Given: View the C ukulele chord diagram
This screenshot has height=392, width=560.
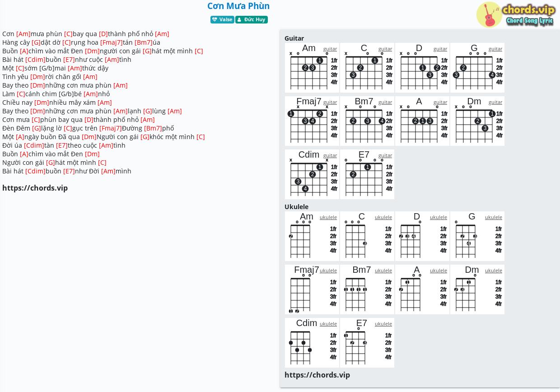Looking at the screenshot, I should [x=367, y=237].
